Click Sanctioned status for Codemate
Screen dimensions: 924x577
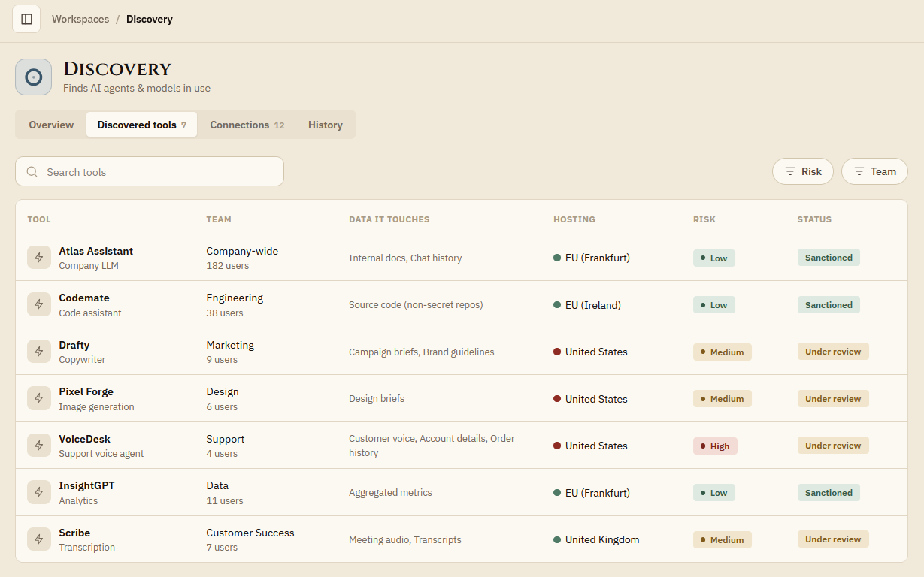click(x=829, y=305)
